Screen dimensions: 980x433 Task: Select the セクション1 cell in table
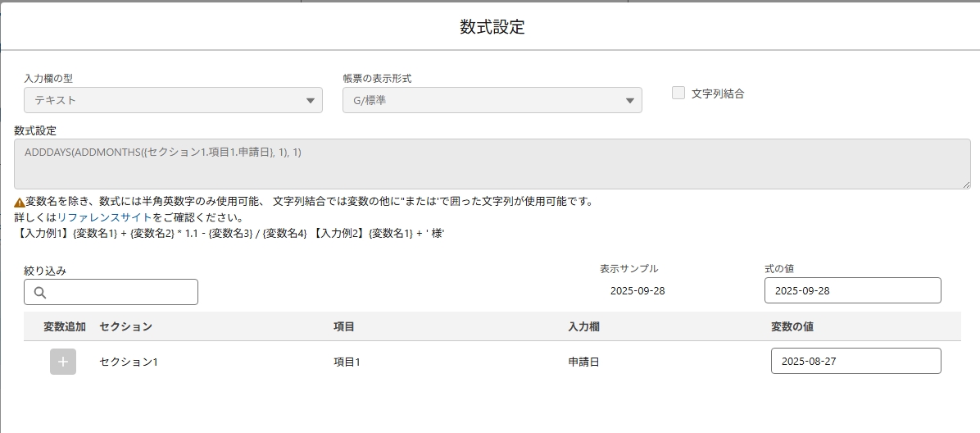pos(129,362)
